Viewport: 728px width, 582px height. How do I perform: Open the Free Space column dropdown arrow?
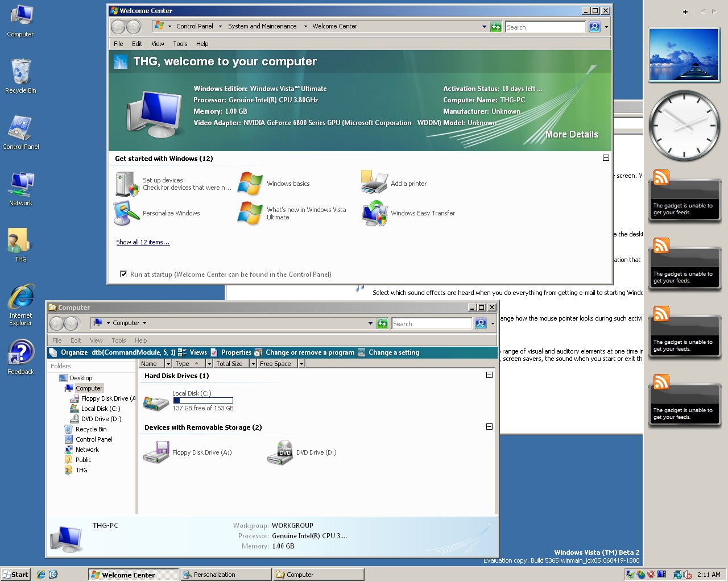[x=301, y=364]
